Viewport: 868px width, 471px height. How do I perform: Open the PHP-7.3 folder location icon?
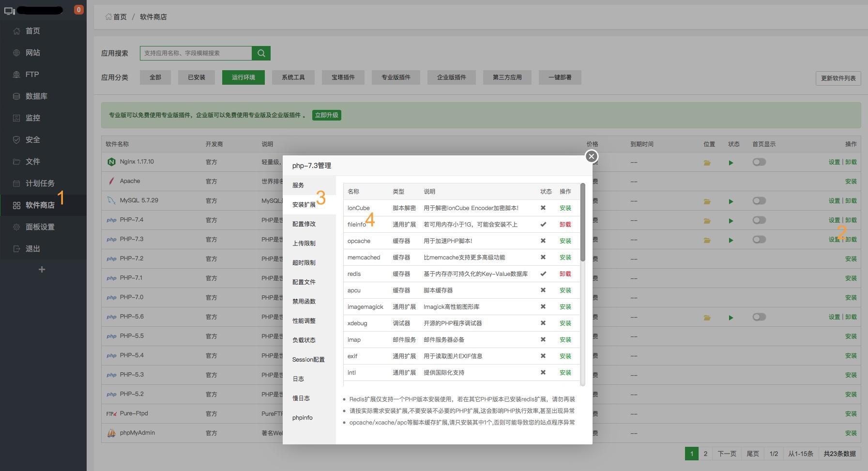pos(707,240)
